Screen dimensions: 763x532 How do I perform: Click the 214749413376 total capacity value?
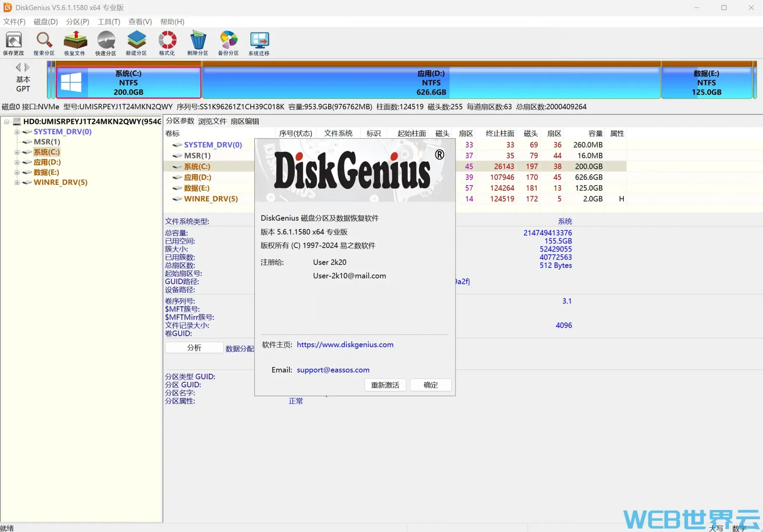547,233
